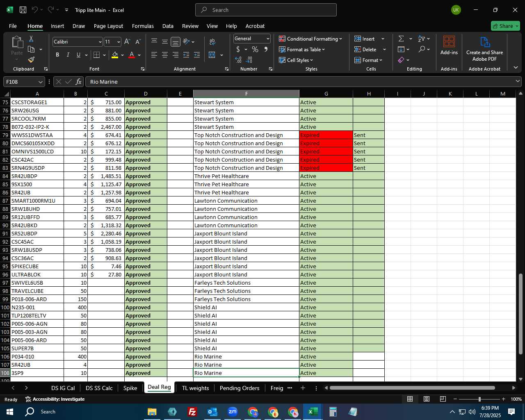Image resolution: width=525 pixels, height=420 pixels.
Task: Switch to the Insert ribbon tab
Action: (x=57, y=26)
